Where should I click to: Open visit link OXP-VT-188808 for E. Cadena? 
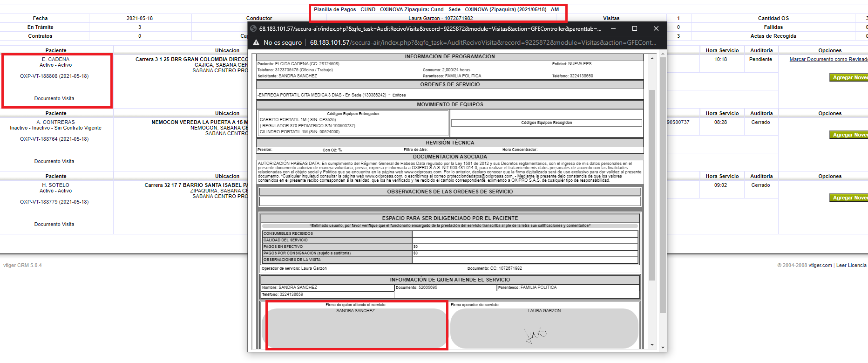coord(54,76)
